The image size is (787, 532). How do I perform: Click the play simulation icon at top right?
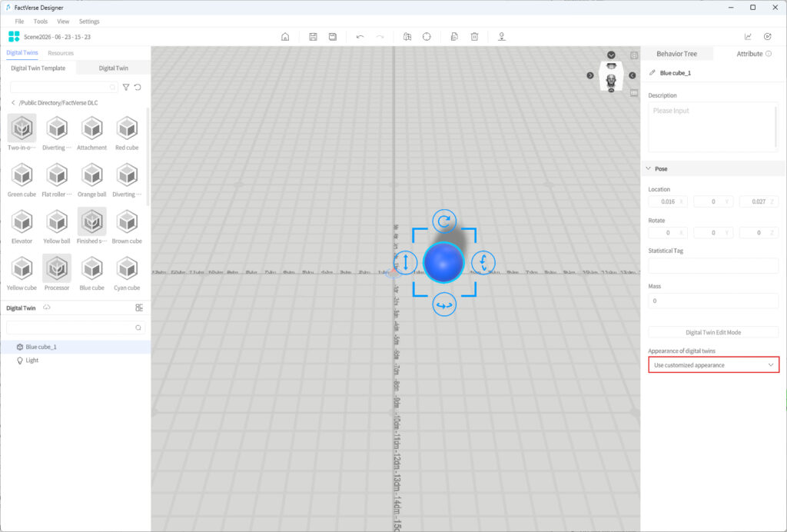click(x=768, y=37)
